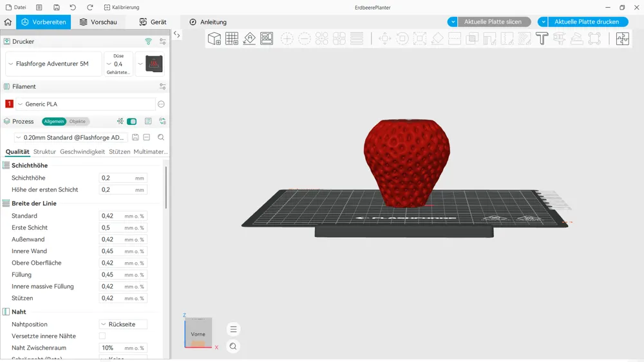This screenshot has height=362, width=644.
Task: Select the Scale gizmo tool
Action: (x=420, y=39)
